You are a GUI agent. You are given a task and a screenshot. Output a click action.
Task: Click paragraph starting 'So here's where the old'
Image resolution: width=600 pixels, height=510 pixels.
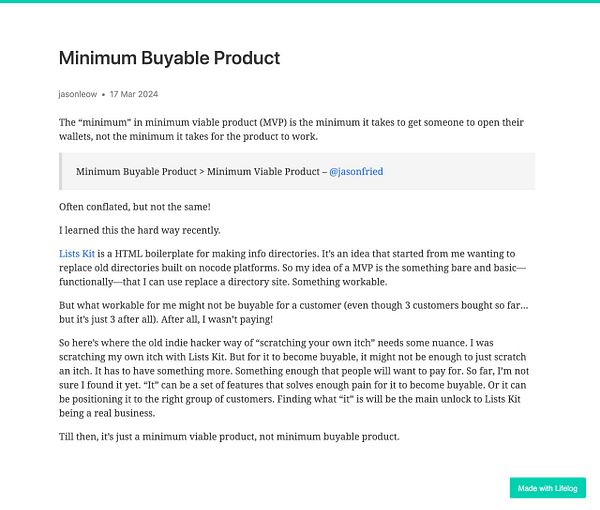click(x=290, y=377)
